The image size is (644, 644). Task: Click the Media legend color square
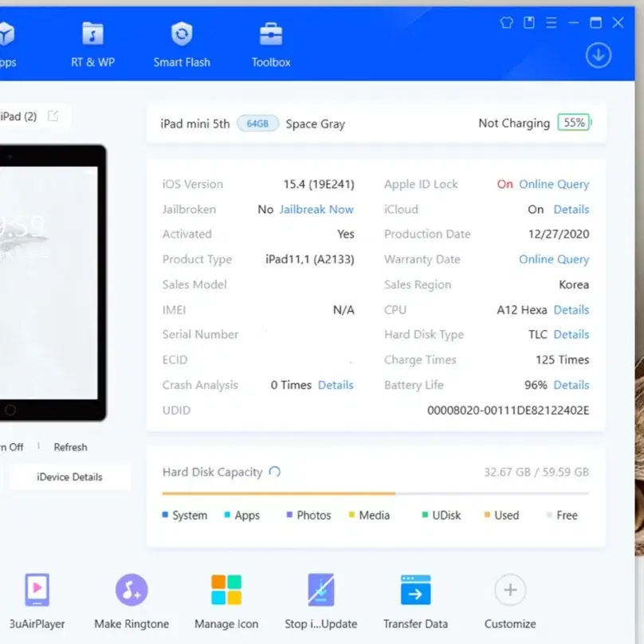(x=351, y=515)
